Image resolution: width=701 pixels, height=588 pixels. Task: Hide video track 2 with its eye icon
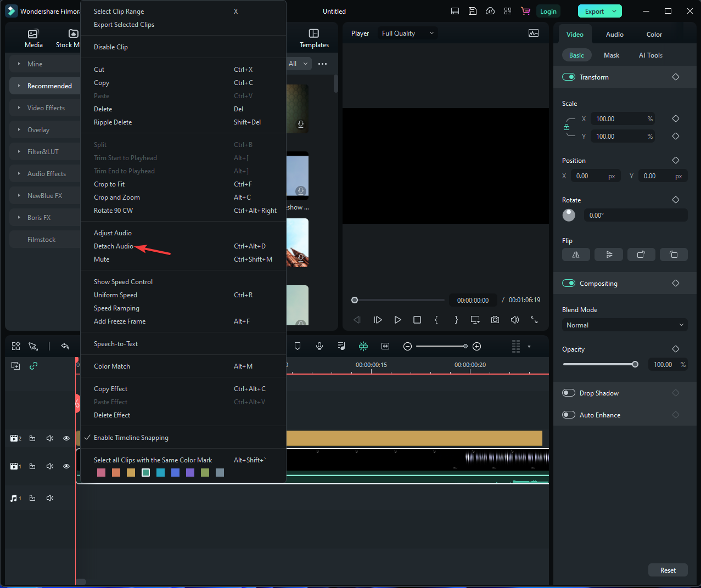66,438
